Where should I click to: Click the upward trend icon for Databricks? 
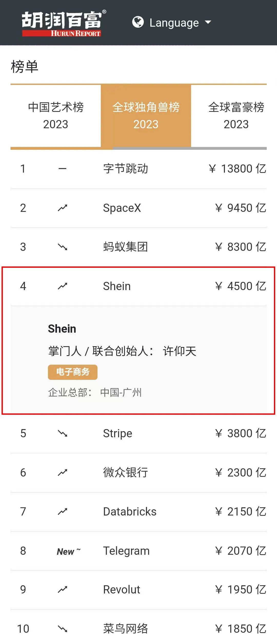coord(62,511)
